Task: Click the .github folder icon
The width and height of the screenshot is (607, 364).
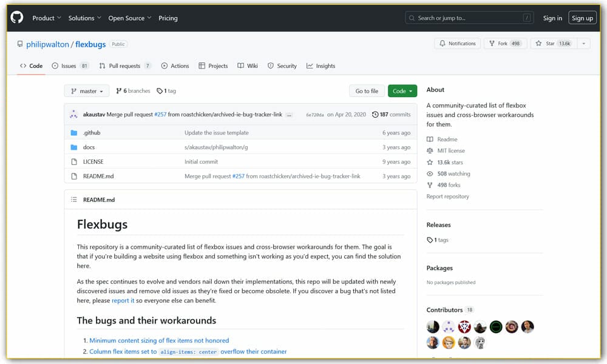Action: click(74, 133)
